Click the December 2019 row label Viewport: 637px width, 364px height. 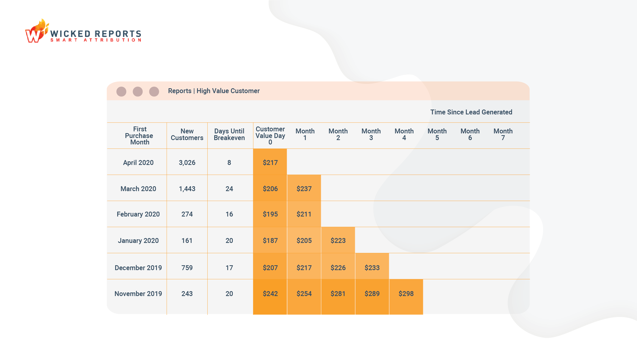pyautogui.click(x=138, y=268)
